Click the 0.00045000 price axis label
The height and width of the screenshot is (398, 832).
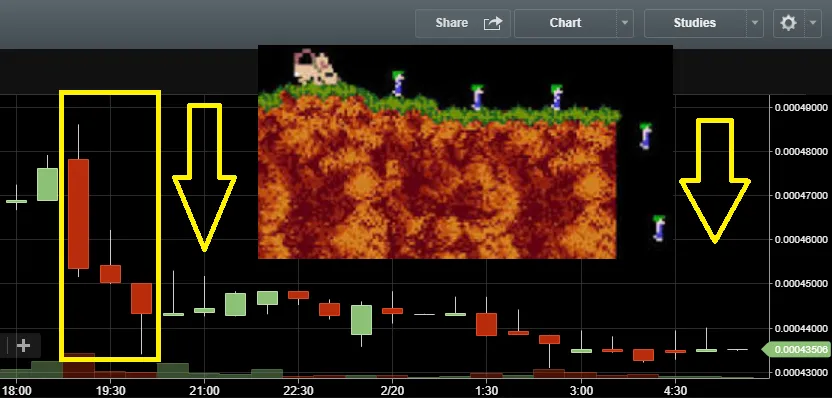pyautogui.click(x=801, y=284)
